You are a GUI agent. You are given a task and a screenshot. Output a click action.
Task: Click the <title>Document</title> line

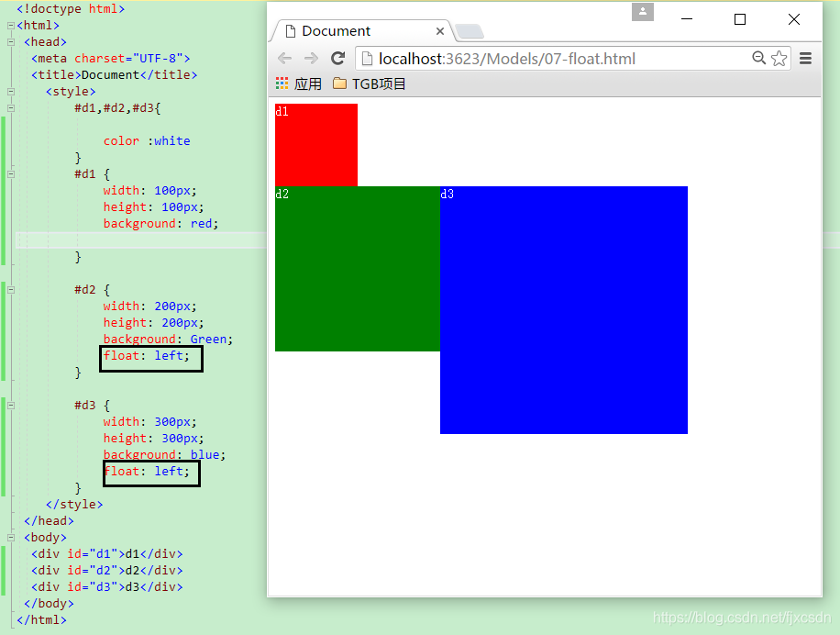click(x=114, y=75)
